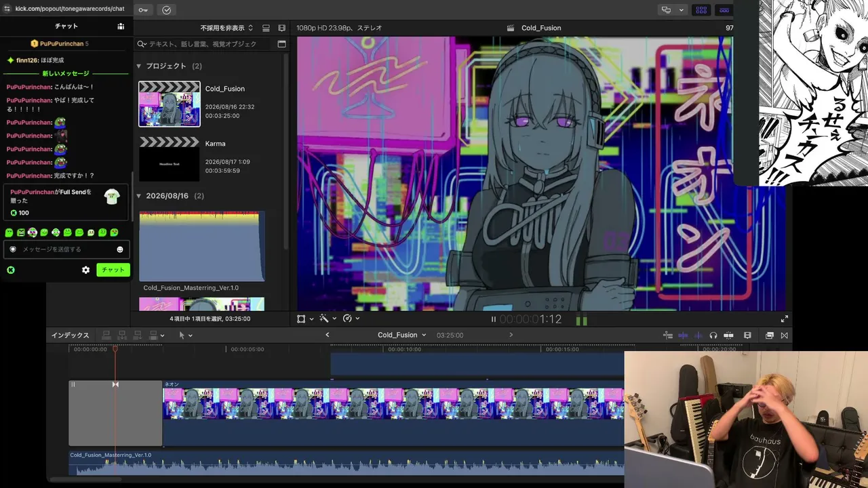Open search options magnifier in browser
This screenshot has width=868, height=488.
[x=142, y=44]
